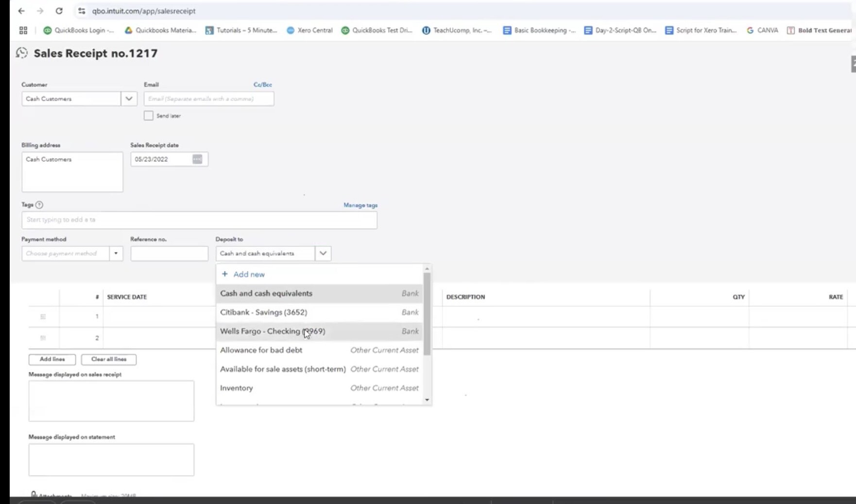Viewport: 856px width, 504px height.
Task: Click the SERVICE DATE column header
Action: pyautogui.click(x=127, y=297)
